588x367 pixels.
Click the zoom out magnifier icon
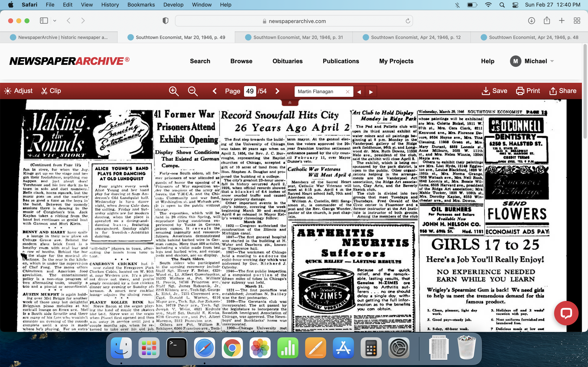point(193,91)
